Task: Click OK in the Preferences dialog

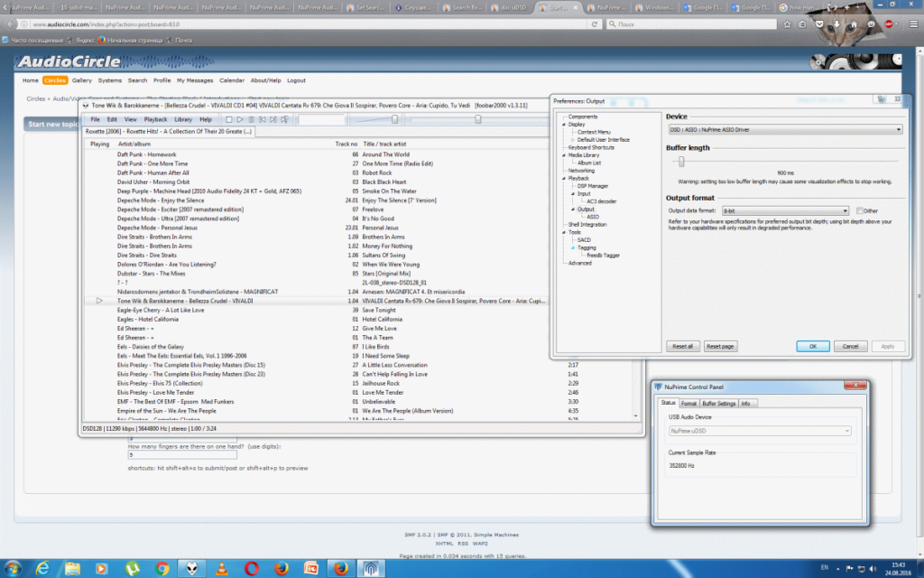Action: [813, 346]
